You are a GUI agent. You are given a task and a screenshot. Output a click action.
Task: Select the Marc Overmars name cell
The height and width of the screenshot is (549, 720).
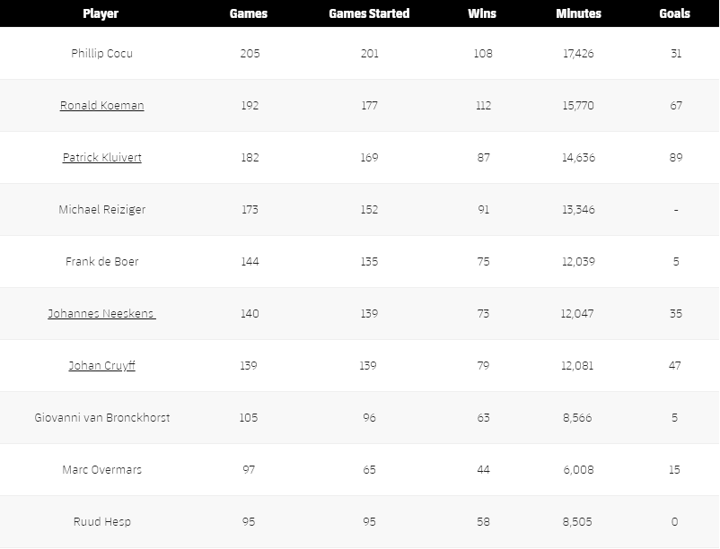click(x=102, y=470)
